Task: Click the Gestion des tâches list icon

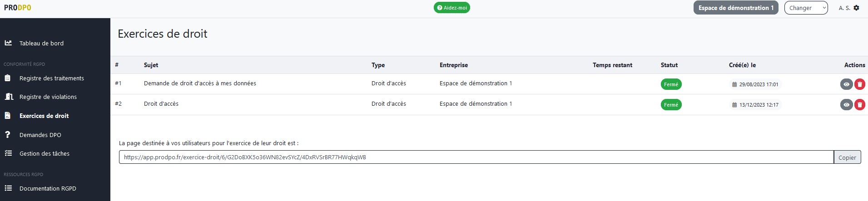Action: point(8,153)
